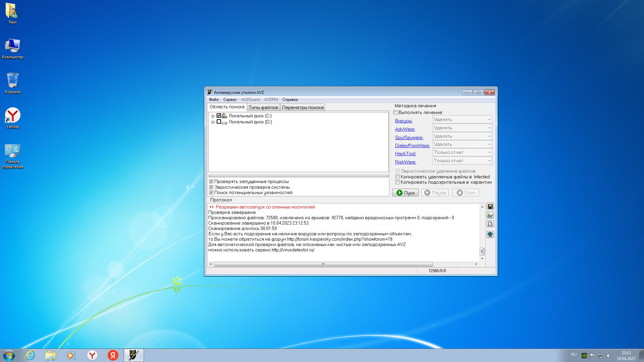Click the protocol horizontal scrollbar thumb
The height and width of the screenshot is (362, 644).
point(323,264)
